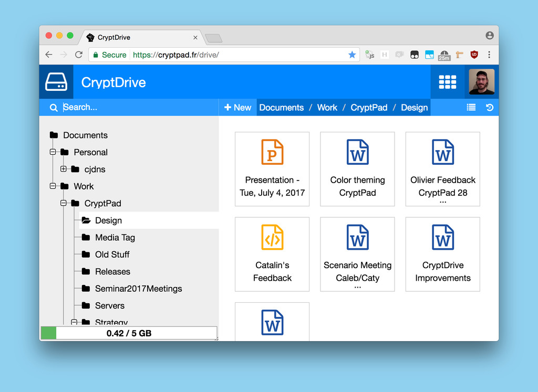538x392 pixels.
Task: Switch to list view
Action: (x=471, y=107)
